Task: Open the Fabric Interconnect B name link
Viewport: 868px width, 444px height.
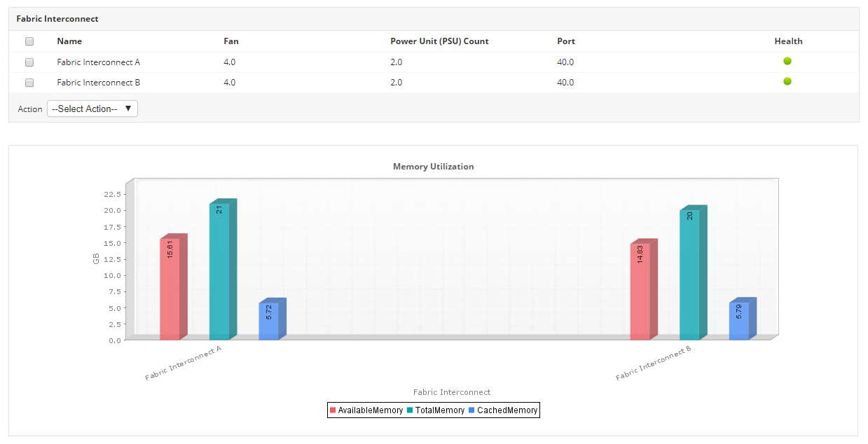Action: 99,83
